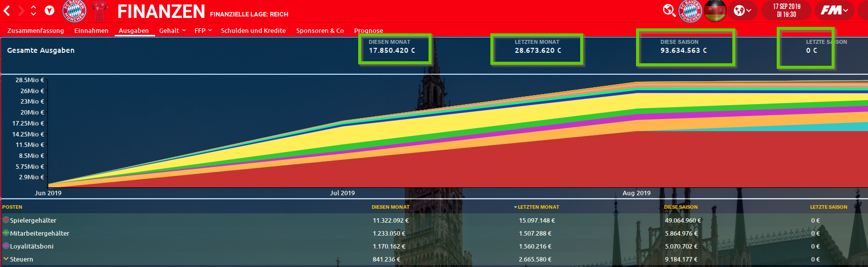Image resolution: width=868 pixels, height=267 pixels.
Task: Open FC Bayern club crest beside title
Action: (74, 10)
